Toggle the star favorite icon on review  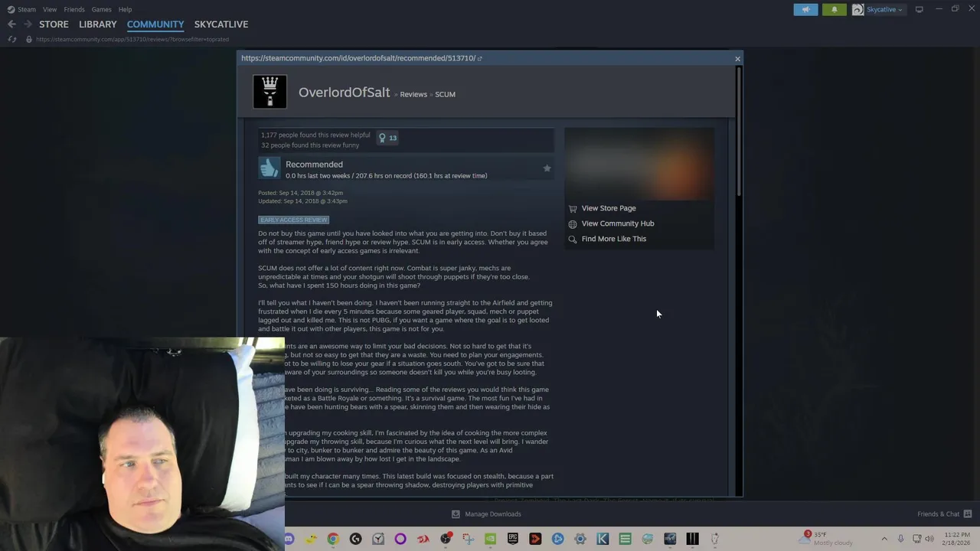547,168
